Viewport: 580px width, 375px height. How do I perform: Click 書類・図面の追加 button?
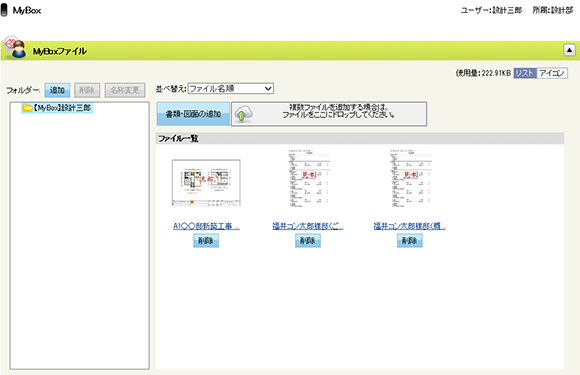click(193, 114)
